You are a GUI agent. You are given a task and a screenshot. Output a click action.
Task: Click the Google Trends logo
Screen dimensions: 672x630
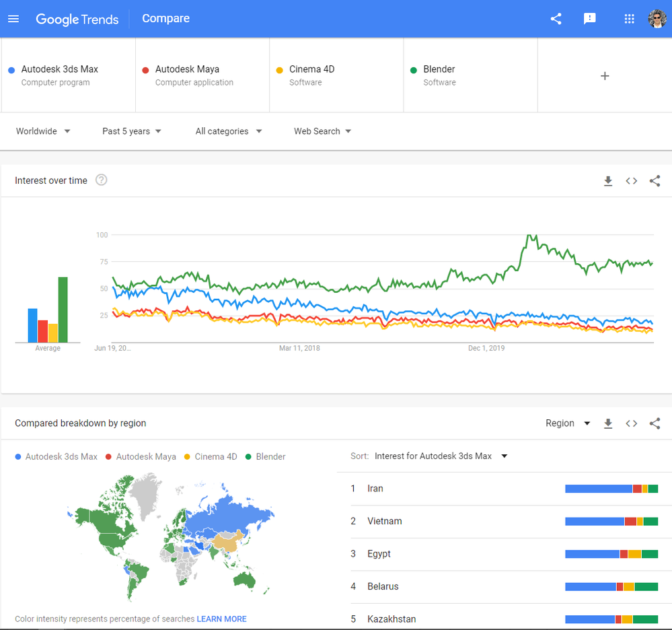(77, 20)
